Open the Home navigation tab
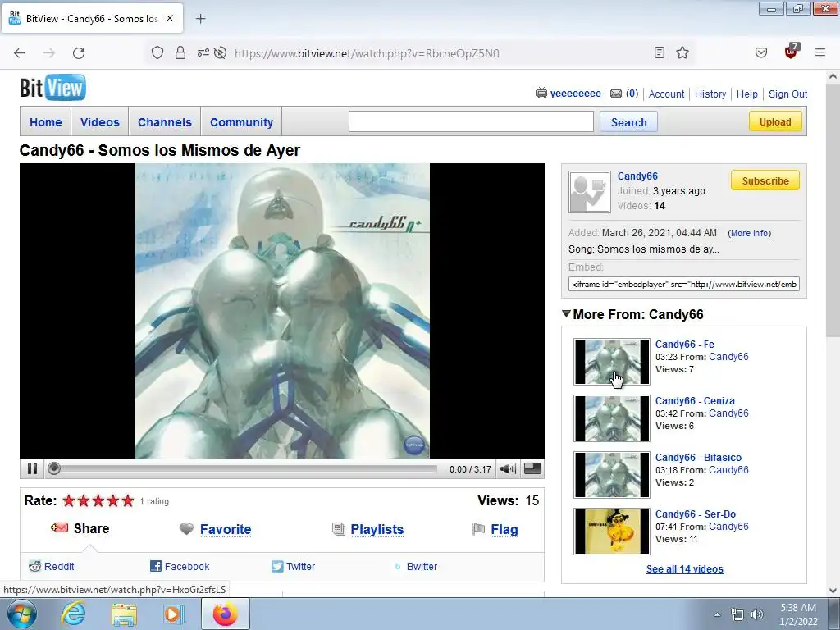The width and height of the screenshot is (840, 630). (46, 122)
